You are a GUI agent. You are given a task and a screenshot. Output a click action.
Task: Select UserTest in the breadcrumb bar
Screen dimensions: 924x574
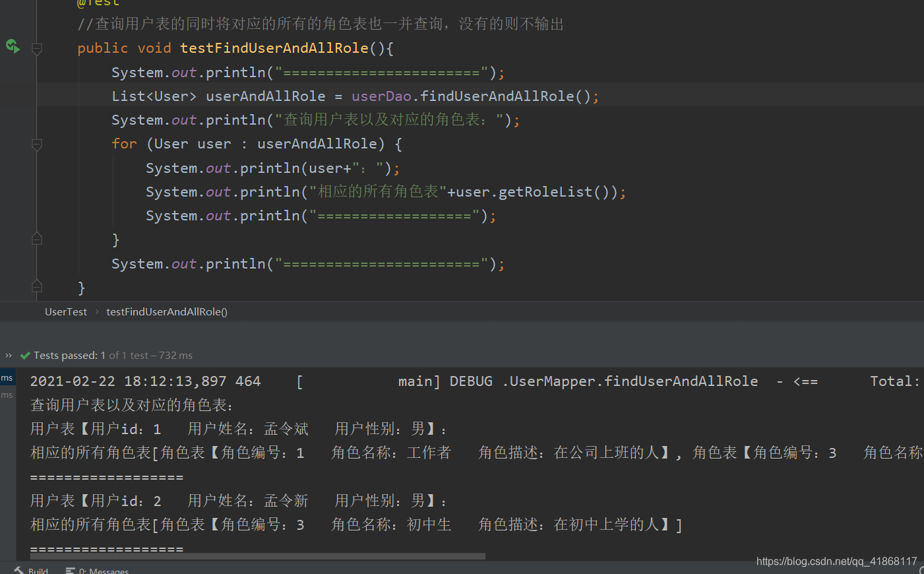tap(66, 312)
